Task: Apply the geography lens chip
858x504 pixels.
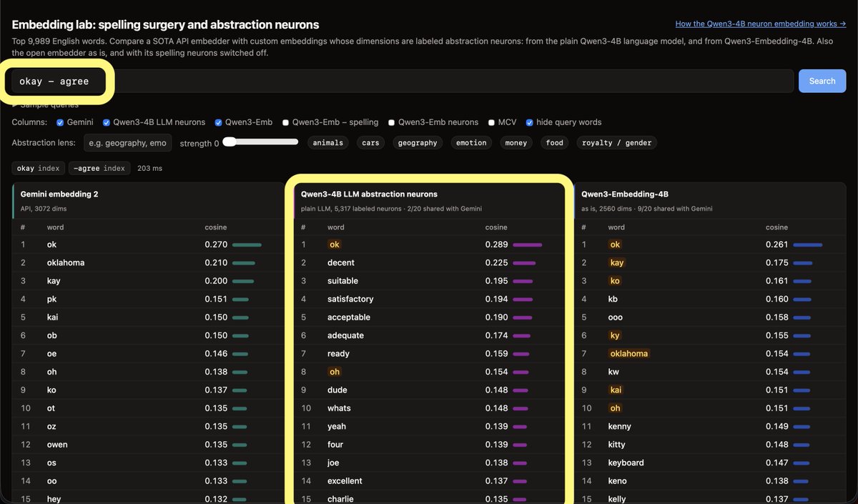Action: pos(418,143)
